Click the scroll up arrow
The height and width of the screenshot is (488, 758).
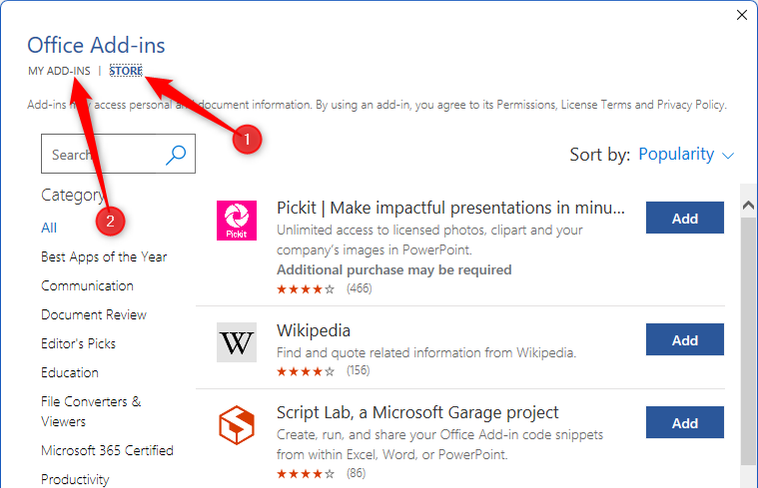(x=748, y=205)
